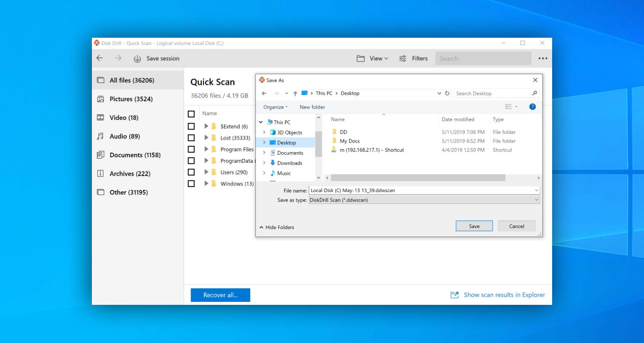Open the Filters sliders icon
This screenshot has width=644, height=343.
403,59
